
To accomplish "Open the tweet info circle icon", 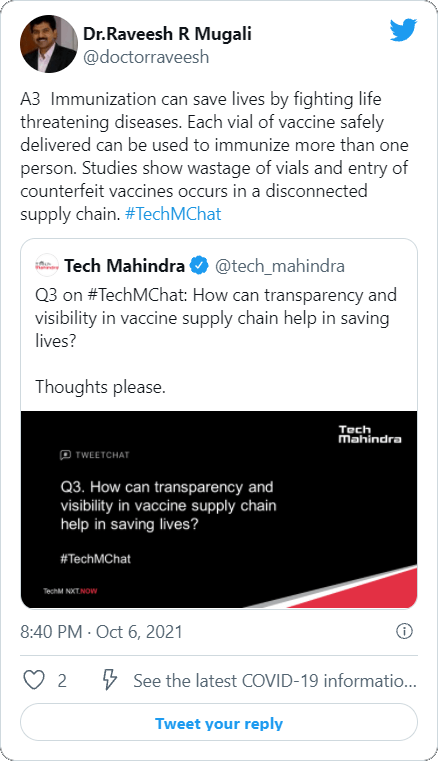I will coord(404,631).
